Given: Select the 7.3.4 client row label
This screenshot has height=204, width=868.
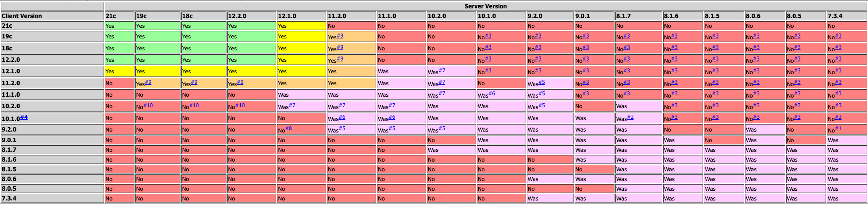Looking at the screenshot, I should (52, 198).
